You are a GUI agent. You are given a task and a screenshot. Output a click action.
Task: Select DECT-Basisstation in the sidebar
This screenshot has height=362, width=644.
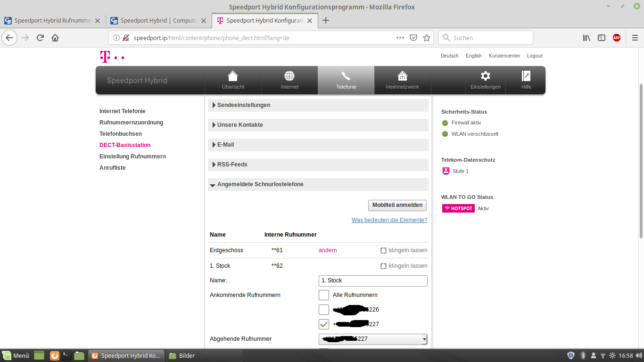125,145
